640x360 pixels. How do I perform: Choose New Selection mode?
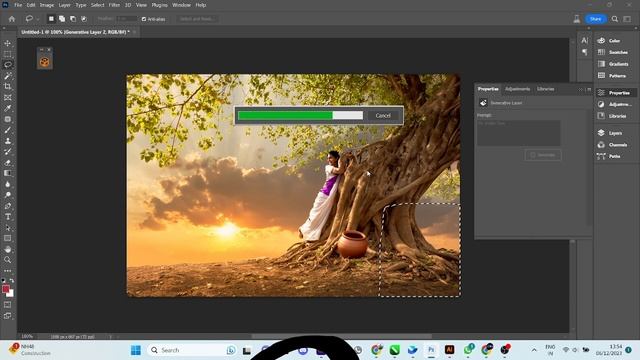pyautogui.click(x=51, y=19)
